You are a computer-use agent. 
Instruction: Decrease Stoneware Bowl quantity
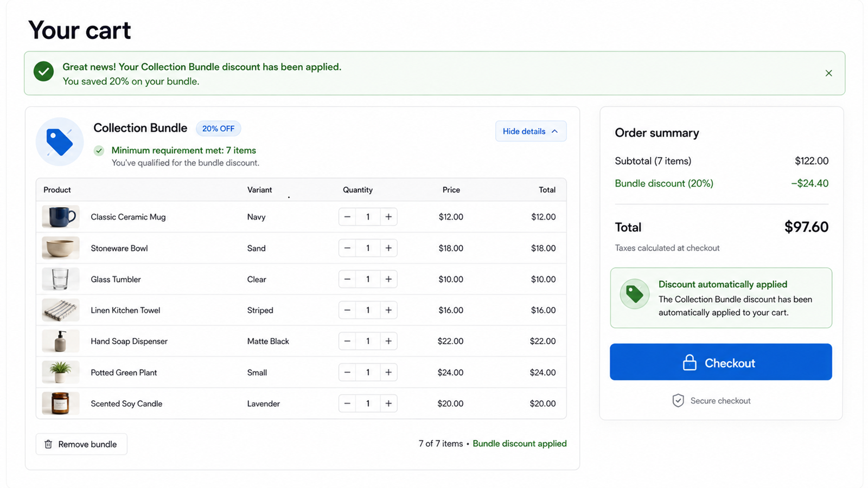347,248
